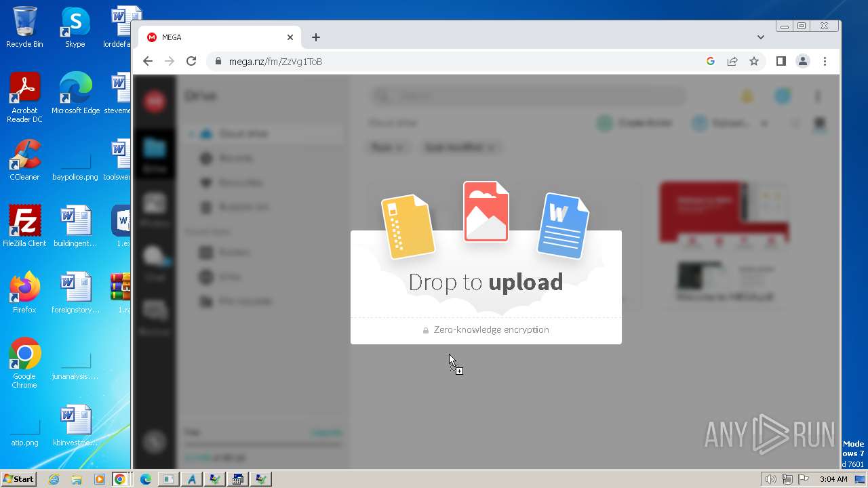Open a new browser tab

316,37
